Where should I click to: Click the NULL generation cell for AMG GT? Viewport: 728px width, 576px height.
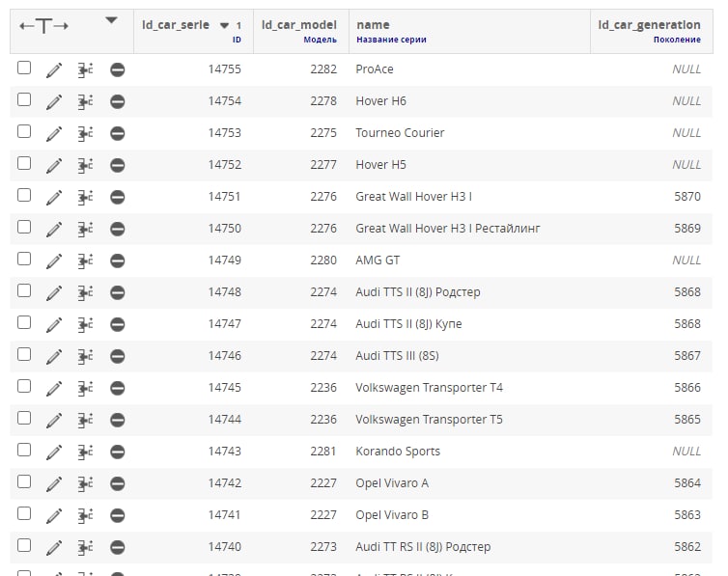click(x=686, y=261)
